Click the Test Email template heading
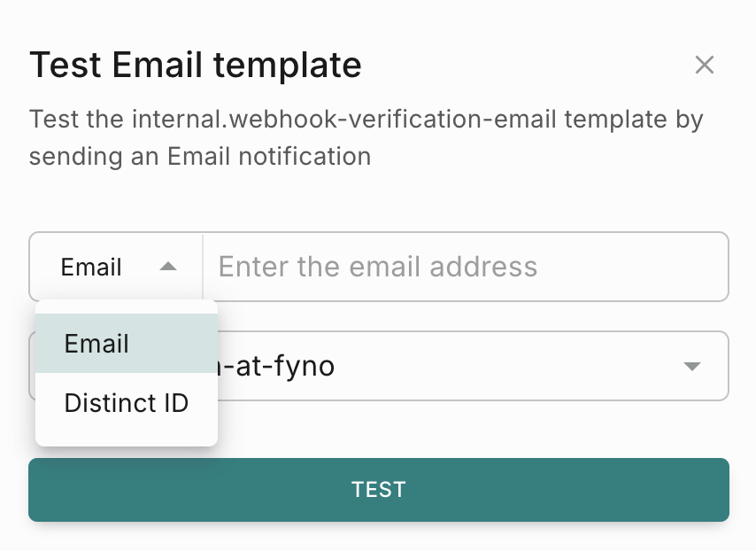756x551 pixels. (x=196, y=66)
